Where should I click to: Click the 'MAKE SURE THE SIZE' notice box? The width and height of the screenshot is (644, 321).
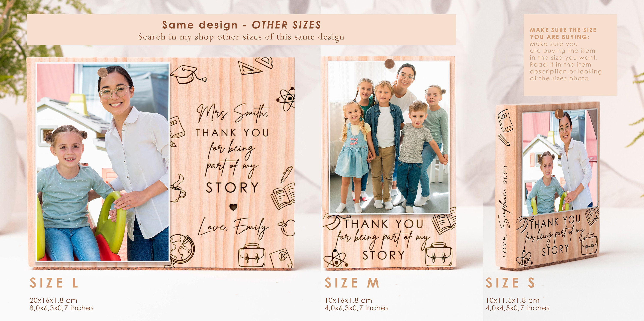click(x=570, y=55)
